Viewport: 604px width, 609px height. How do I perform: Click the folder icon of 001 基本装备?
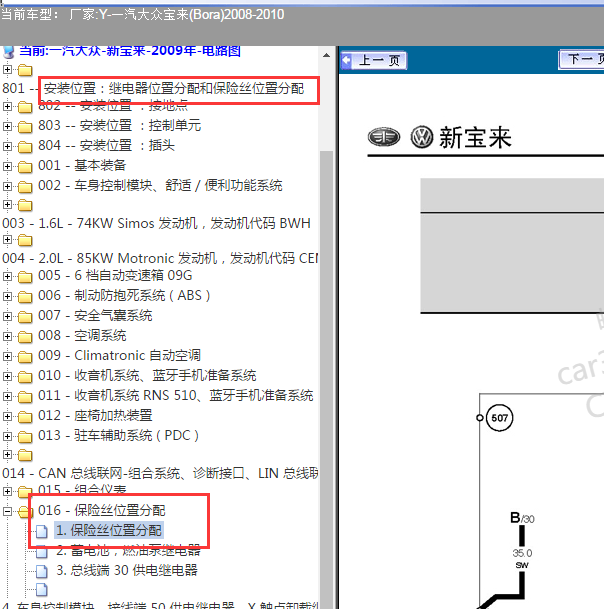tap(25, 167)
